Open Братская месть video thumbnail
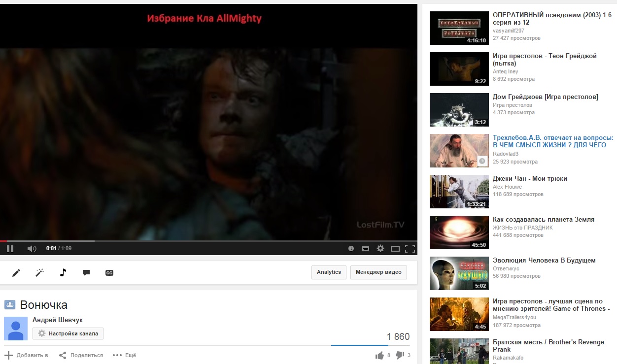The image size is (617, 364). coord(459,351)
